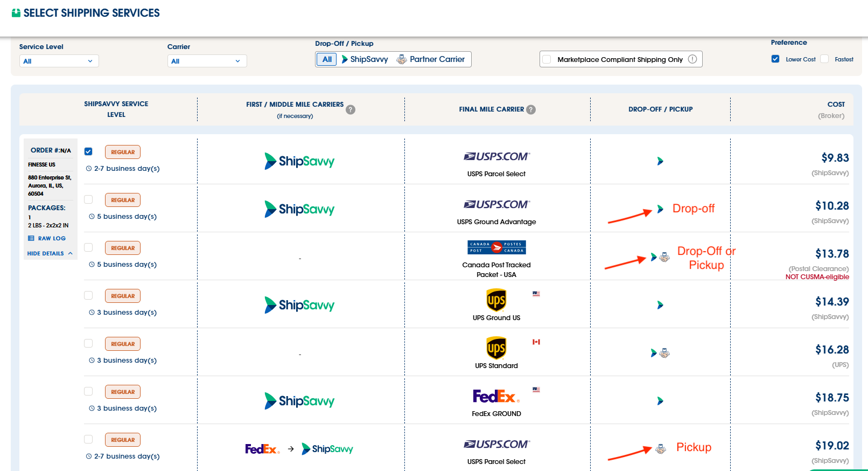Click the REGULAR badge in the Canada Post row
The image size is (868, 471).
[123, 248]
